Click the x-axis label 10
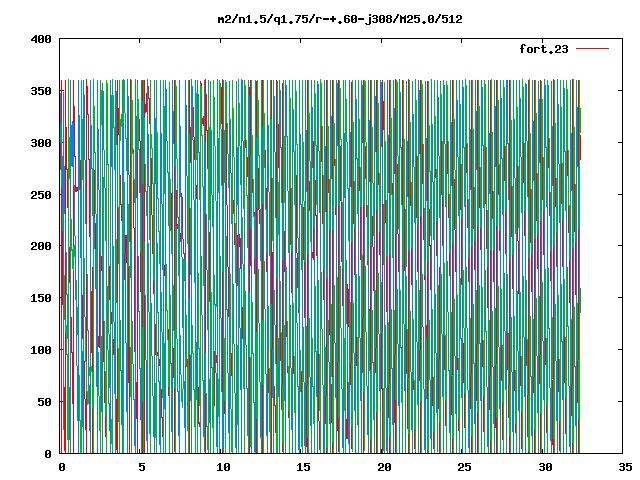 pyautogui.click(x=223, y=467)
